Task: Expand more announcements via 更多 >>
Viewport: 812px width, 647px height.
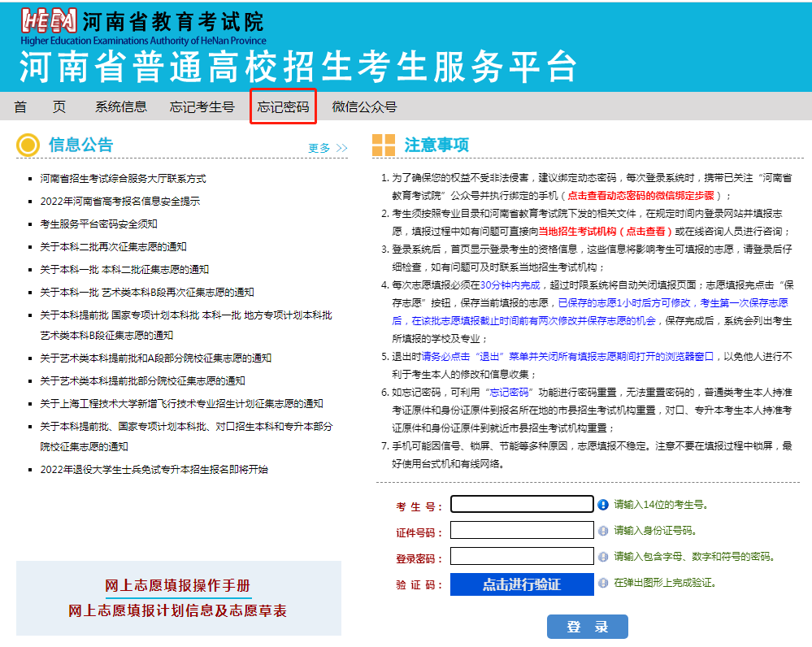Action: point(328,148)
